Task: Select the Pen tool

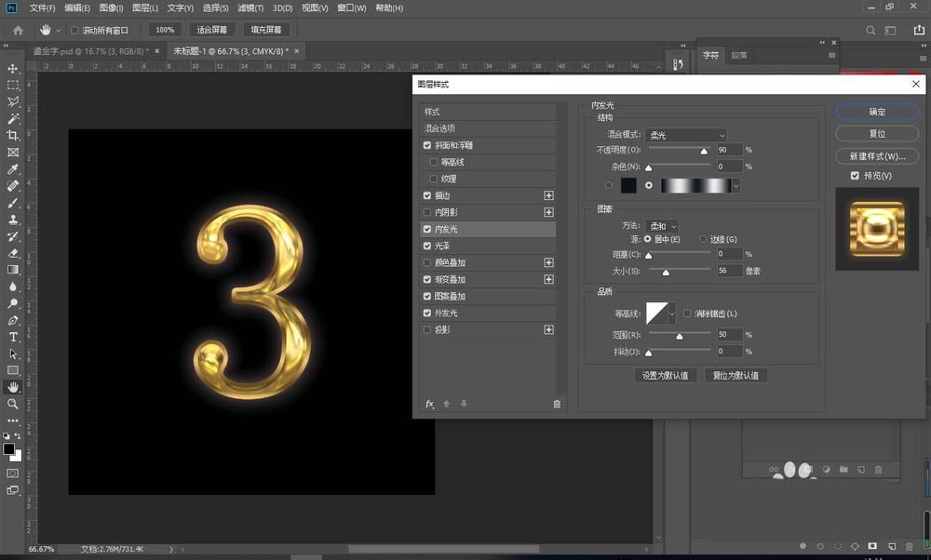Action: tap(12, 320)
